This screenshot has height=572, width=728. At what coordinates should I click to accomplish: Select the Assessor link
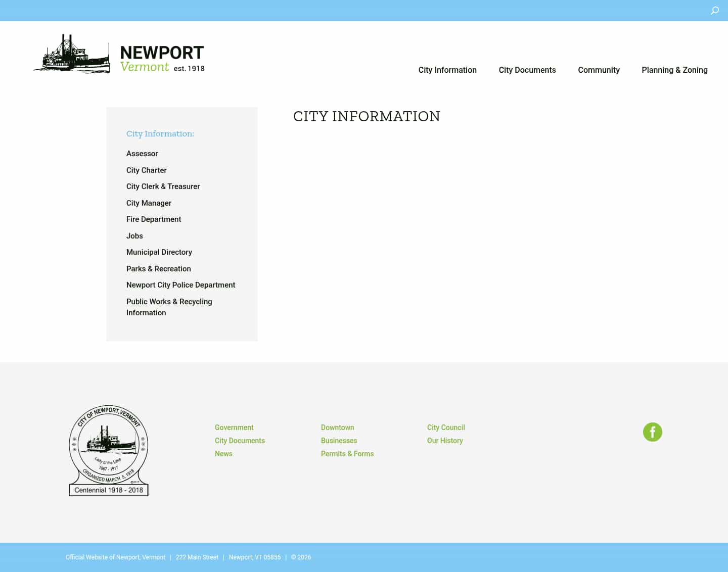142,154
